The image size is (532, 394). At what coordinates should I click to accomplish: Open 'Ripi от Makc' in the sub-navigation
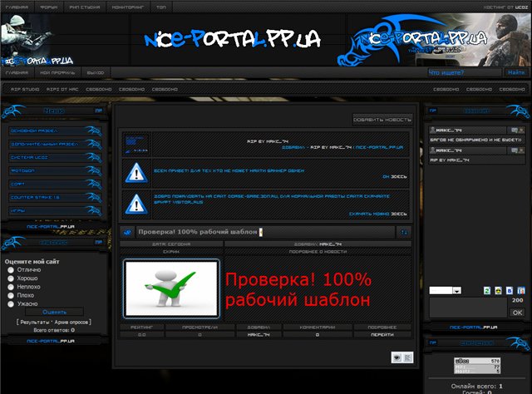62,89
